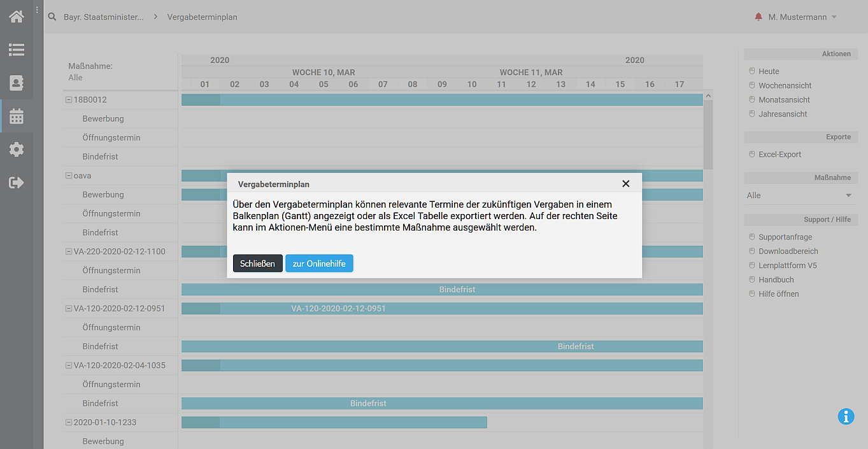Open M. Mustermann user menu
This screenshot has width=868, height=449.
[x=802, y=17]
